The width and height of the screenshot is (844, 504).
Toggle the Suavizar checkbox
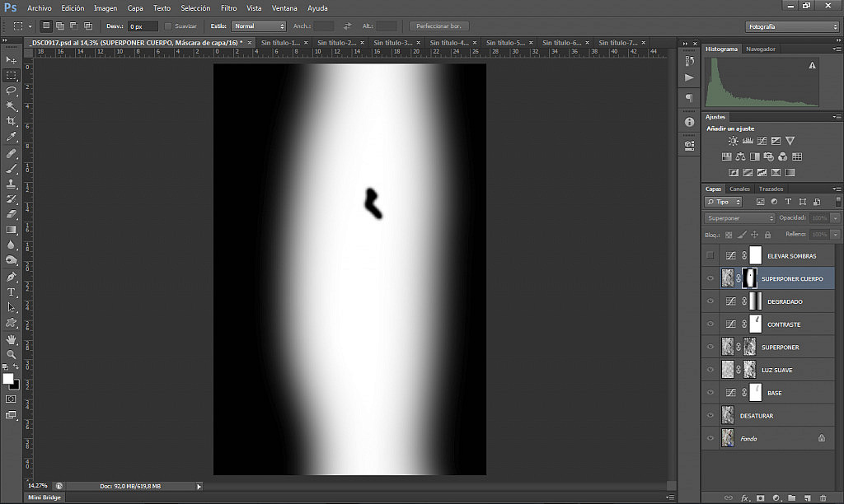168,26
